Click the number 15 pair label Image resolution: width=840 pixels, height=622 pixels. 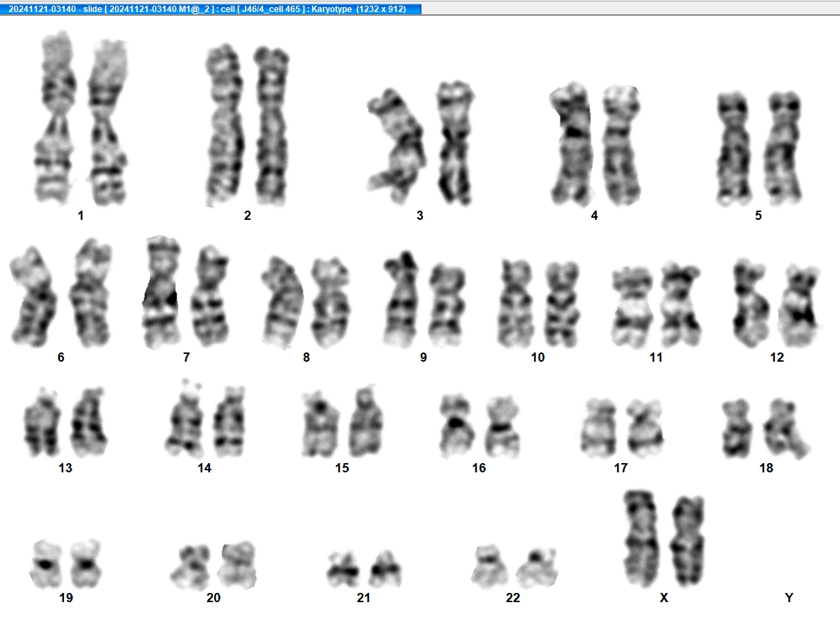pyautogui.click(x=342, y=468)
